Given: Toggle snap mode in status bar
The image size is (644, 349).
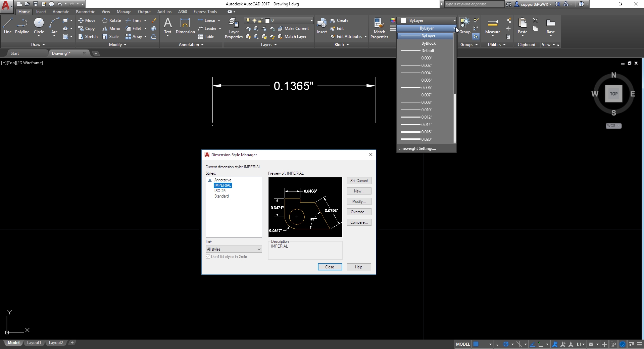Looking at the screenshot, I should (484, 344).
